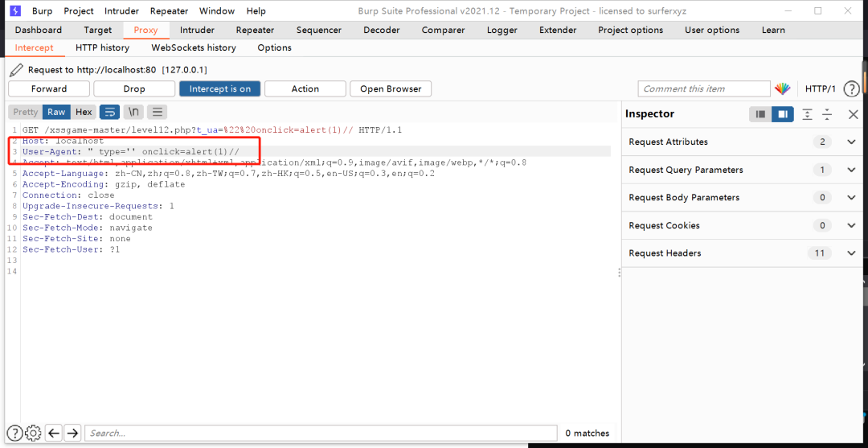Open the Action button menu
868x448 pixels.
305,88
